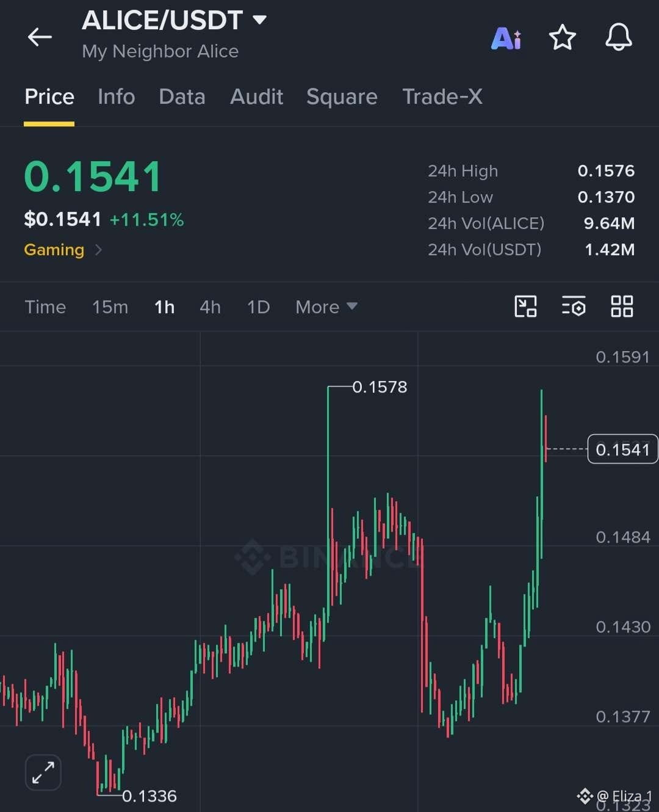Click the 0.1541 current price marker
This screenshot has height=812, width=659.
coord(622,449)
